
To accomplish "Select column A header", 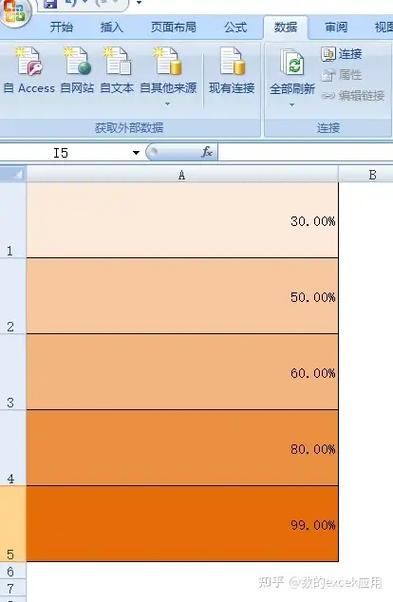I will [182, 175].
